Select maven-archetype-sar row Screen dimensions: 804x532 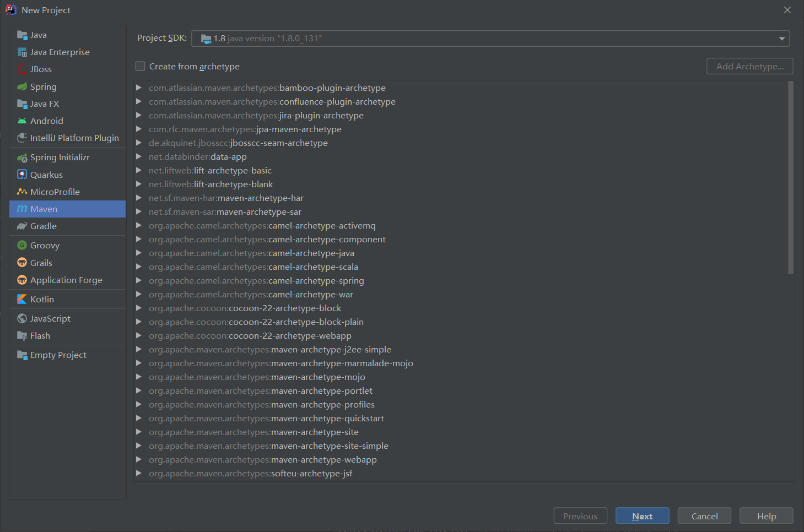coord(461,211)
